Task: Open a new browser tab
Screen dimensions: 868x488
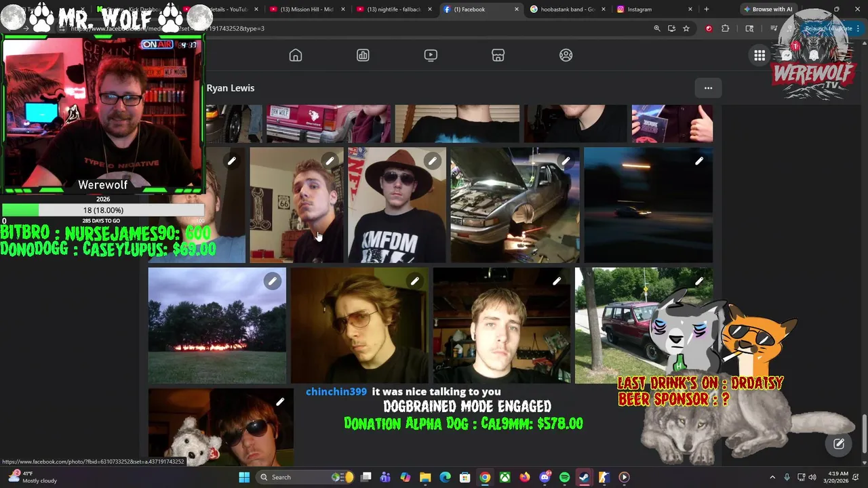Action: coord(707,9)
